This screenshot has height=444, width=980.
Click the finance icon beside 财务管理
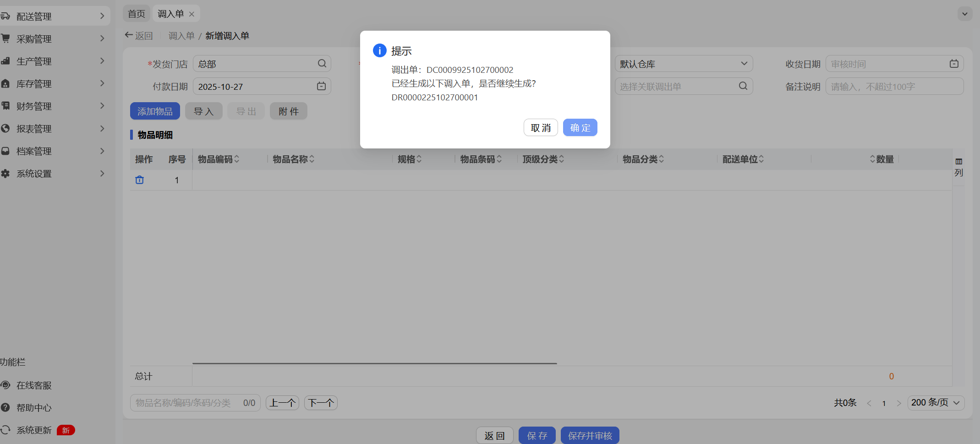tap(5, 106)
